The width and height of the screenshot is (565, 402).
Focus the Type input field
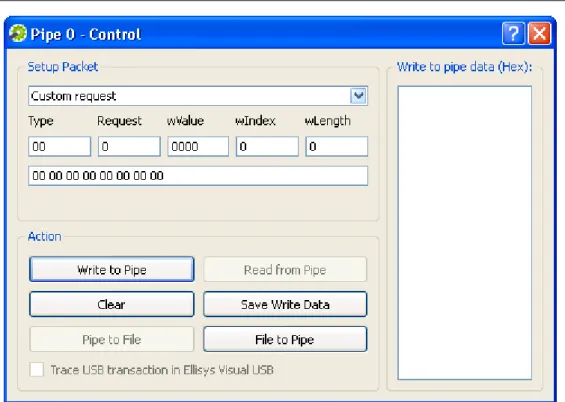tap(59, 146)
